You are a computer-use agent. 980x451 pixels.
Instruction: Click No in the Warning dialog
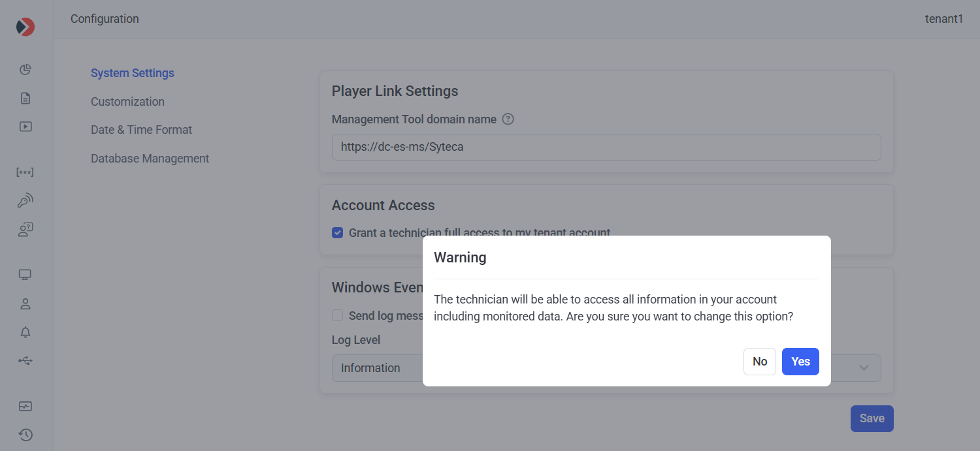759,362
